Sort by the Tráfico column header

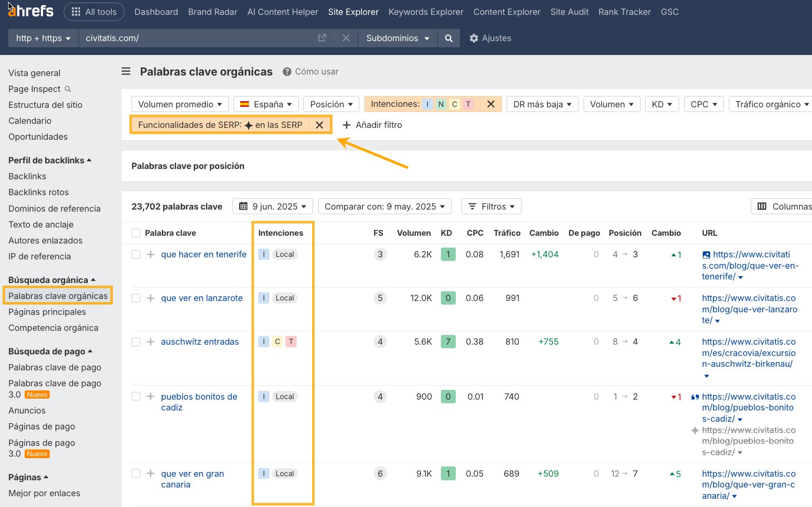507,233
